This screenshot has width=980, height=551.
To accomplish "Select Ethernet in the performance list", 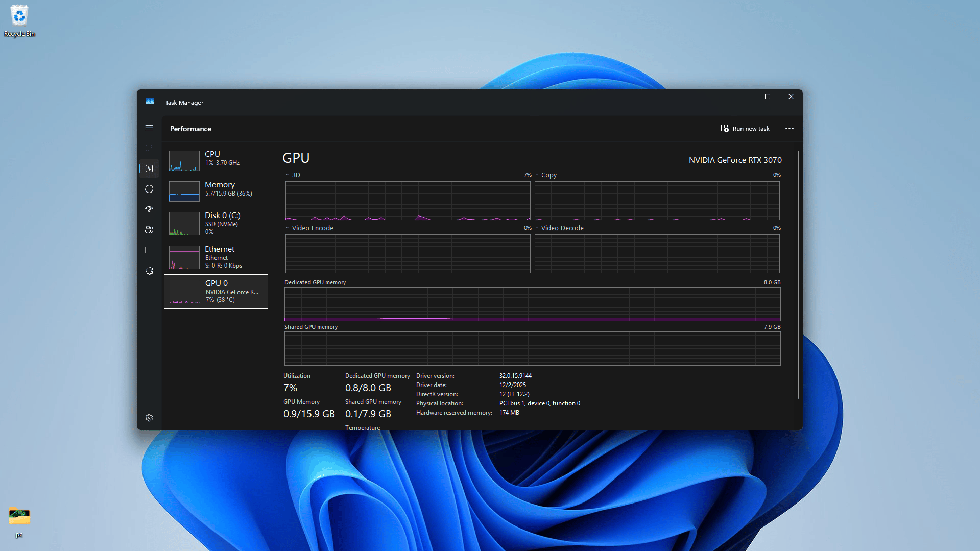I will [216, 257].
